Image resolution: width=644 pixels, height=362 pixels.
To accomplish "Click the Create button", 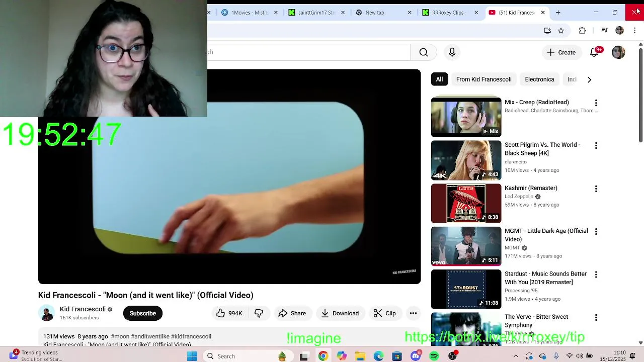I will pos(561,52).
